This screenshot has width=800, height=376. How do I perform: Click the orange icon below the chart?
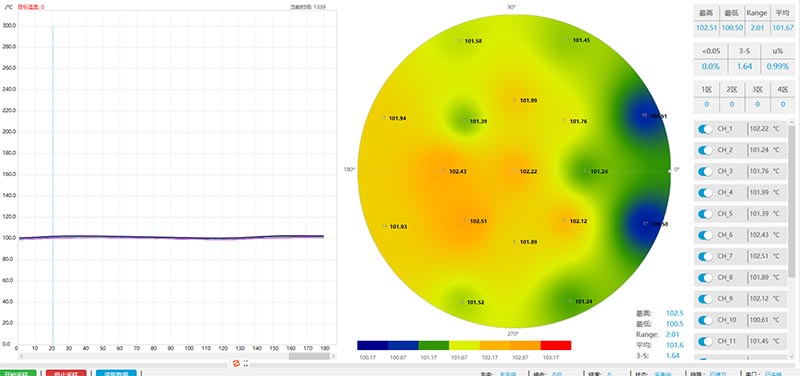coord(236,363)
